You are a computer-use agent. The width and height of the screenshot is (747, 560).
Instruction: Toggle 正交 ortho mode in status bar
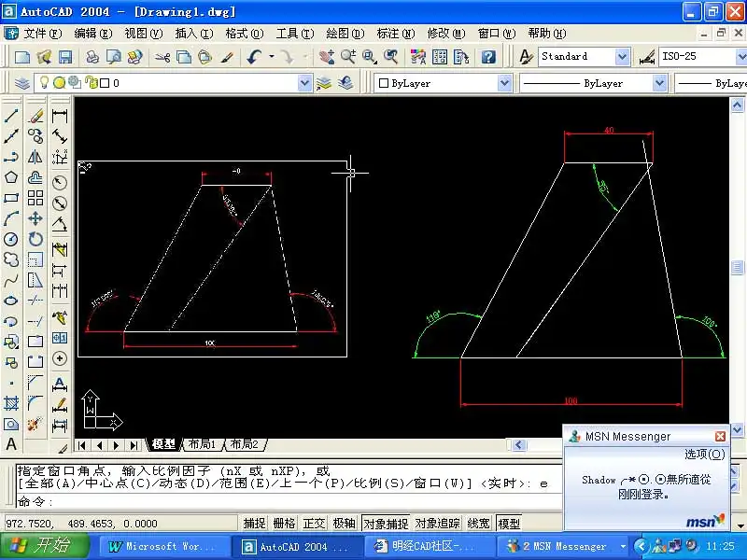[315, 524]
